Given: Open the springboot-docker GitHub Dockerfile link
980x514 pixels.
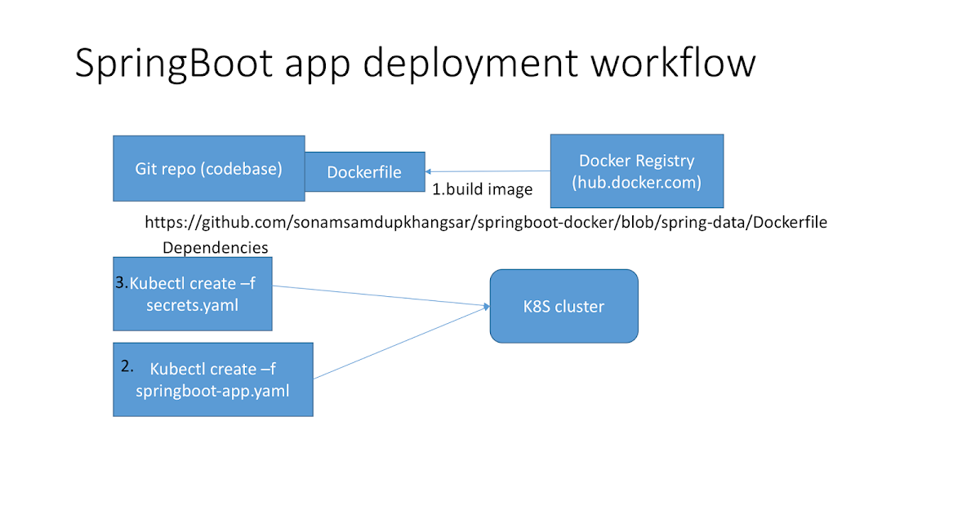Looking at the screenshot, I should [487, 222].
